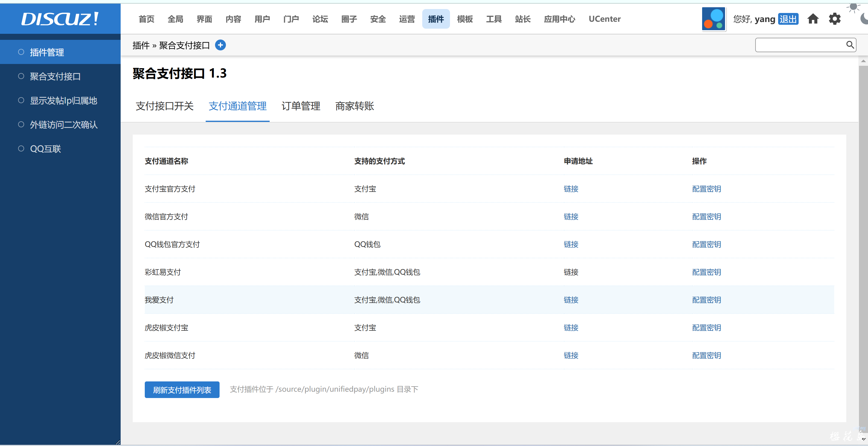This screenshot has width=868, height=446.
Task: Click 配置密钥 for QQ钱包官方支付
Action: [x=706, y=244]
